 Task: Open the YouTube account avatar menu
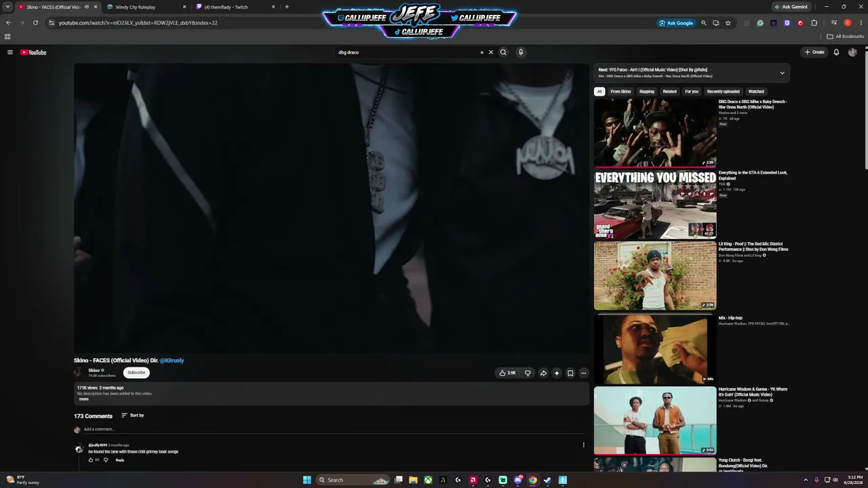(852, 52)
